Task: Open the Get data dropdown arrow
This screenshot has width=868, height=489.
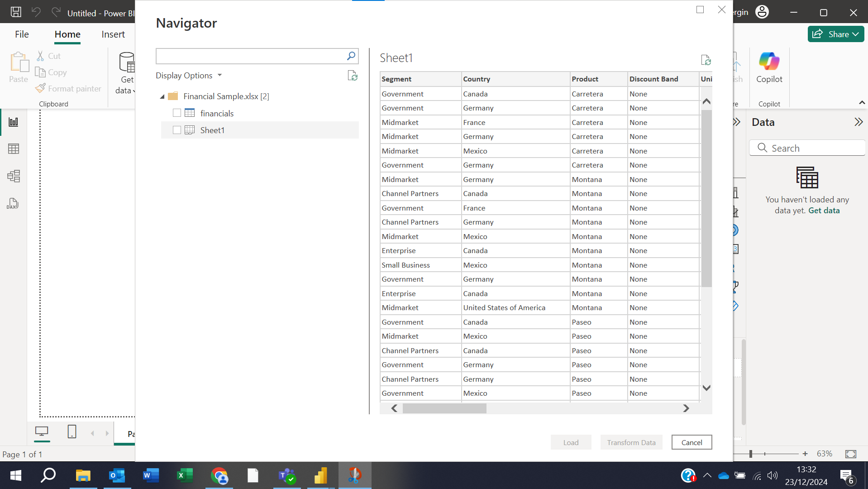Action: pos(134,91)
